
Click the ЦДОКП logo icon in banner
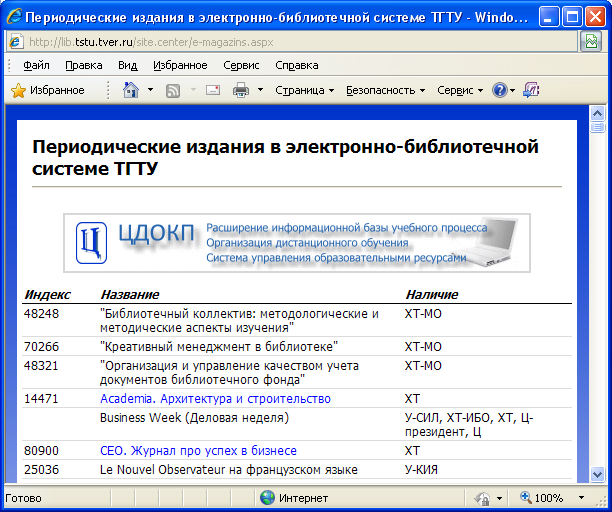coord(91,243)
